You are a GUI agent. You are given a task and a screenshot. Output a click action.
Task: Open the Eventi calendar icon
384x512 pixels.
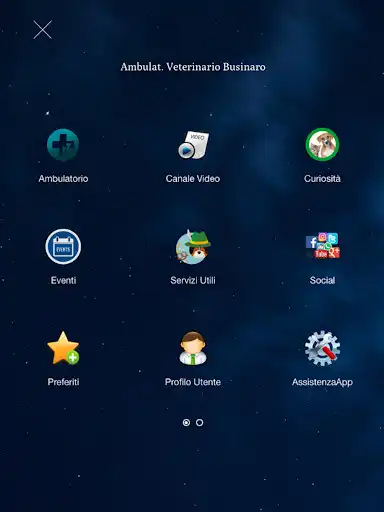(63, 247)
